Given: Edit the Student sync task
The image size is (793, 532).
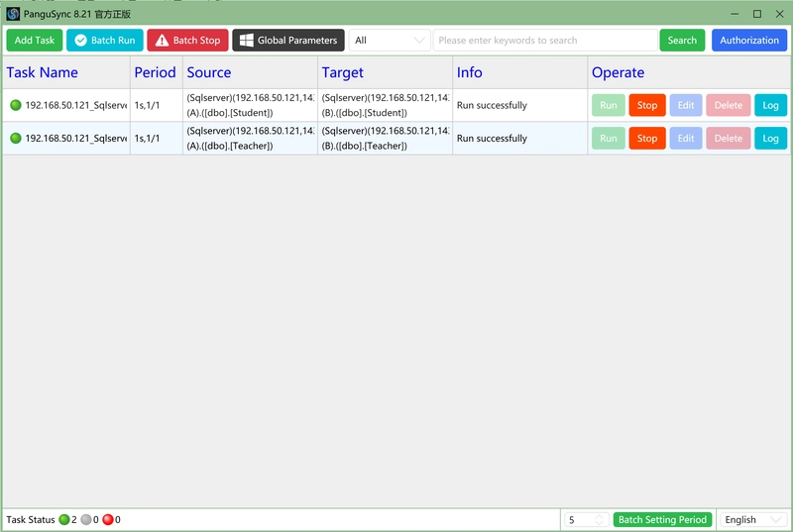Looking at the screenshot, I should 686,105.
